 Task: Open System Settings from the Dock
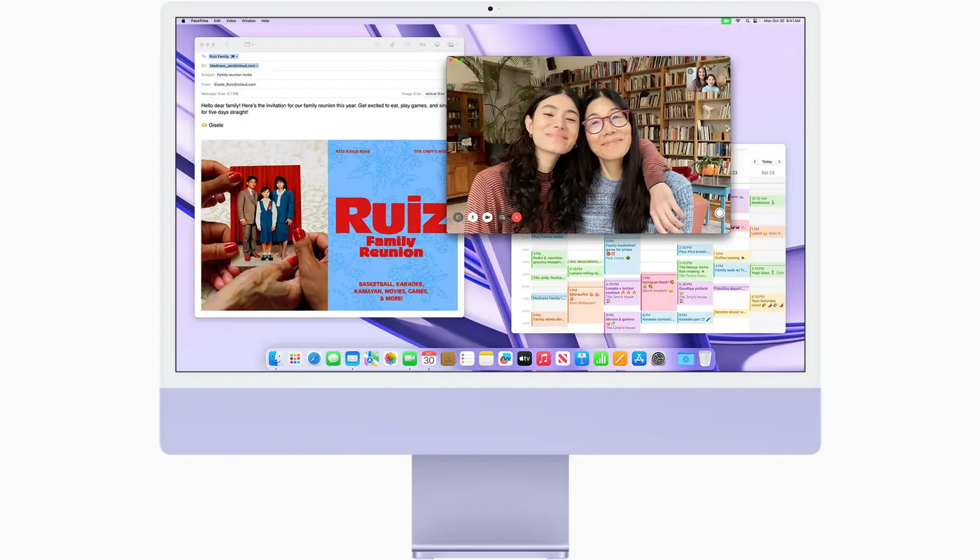(658, 358)
